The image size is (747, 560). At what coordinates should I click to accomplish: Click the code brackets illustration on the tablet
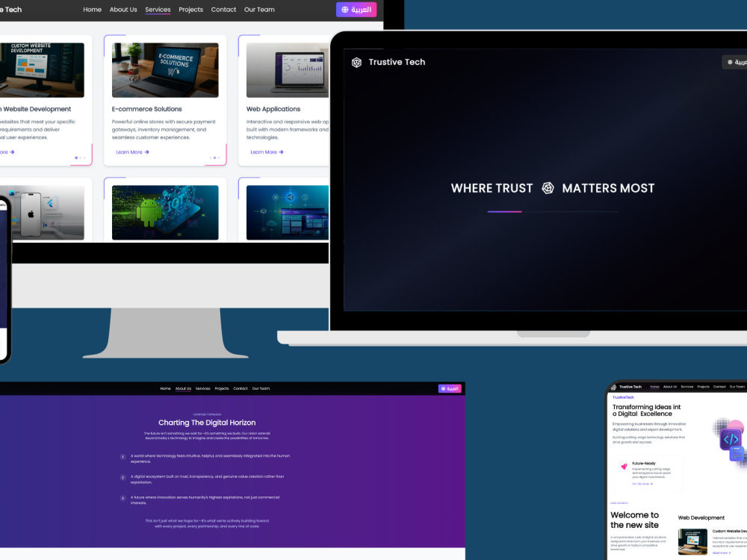tap(731, 440)
